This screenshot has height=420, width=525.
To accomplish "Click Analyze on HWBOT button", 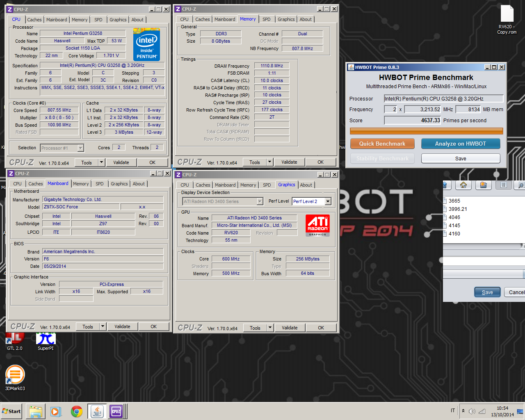I will tap(460, 144).
